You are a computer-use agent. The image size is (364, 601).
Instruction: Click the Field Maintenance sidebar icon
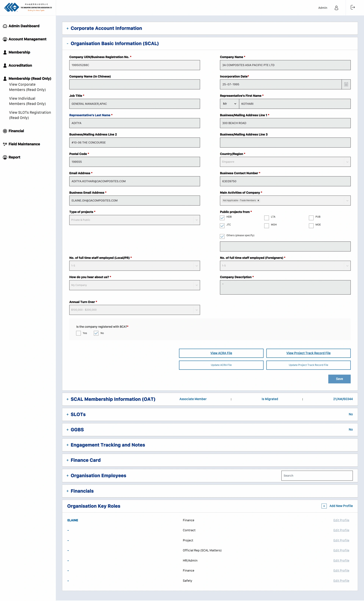(5, 144)
